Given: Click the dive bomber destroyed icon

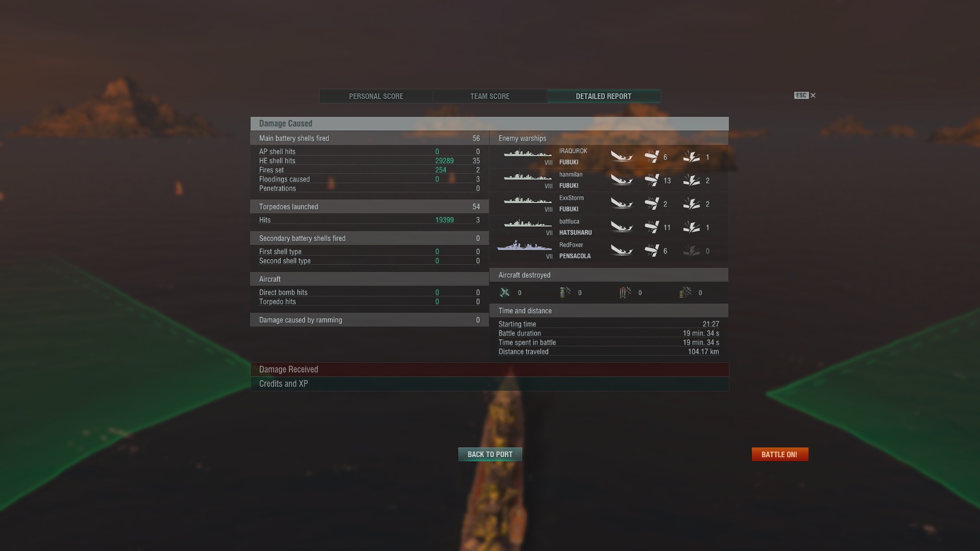Looking at the screenshot, I should point(565,292).
